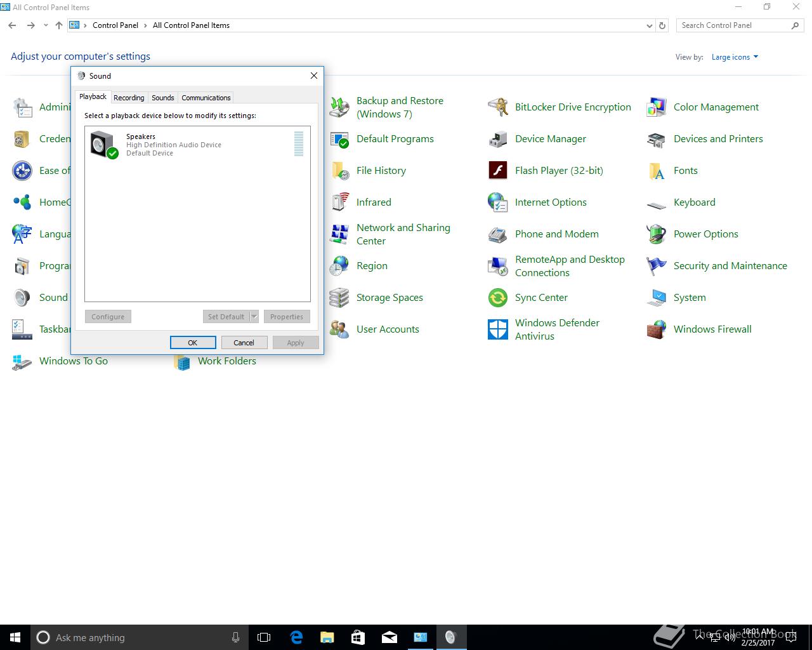The width and height of the screenshot is (812, 650).
Task: Click the Search Control Panel field
Action: [x=740, y=25]
